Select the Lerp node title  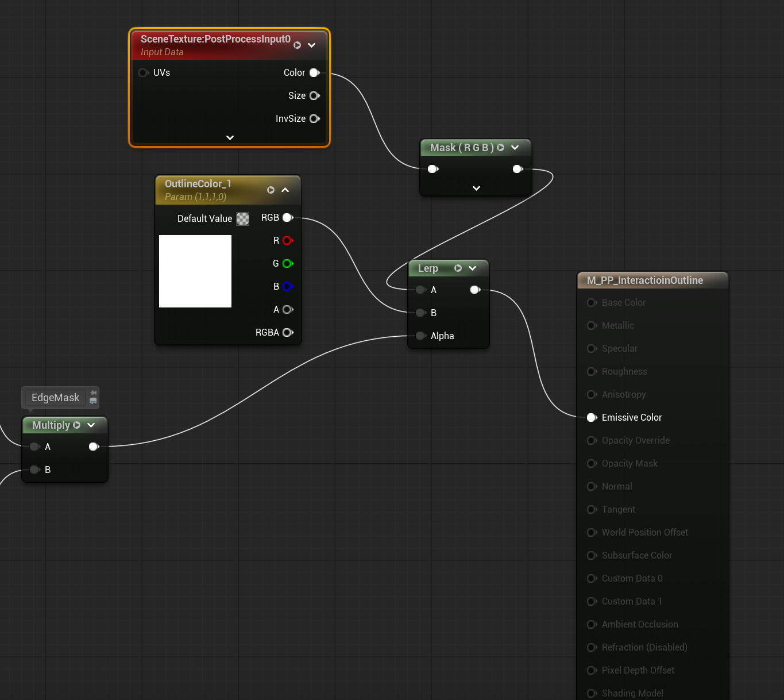point(428,268)
